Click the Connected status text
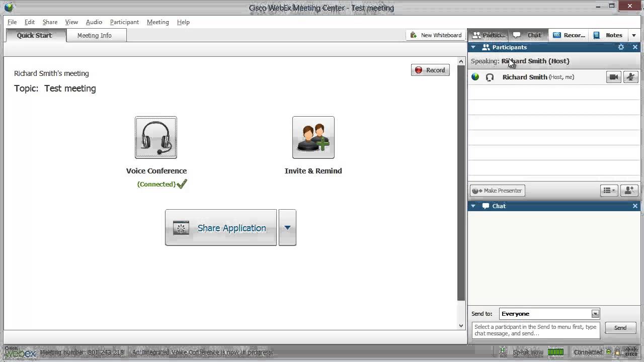The width and height of the screenshot is (644, 362). 588,352
